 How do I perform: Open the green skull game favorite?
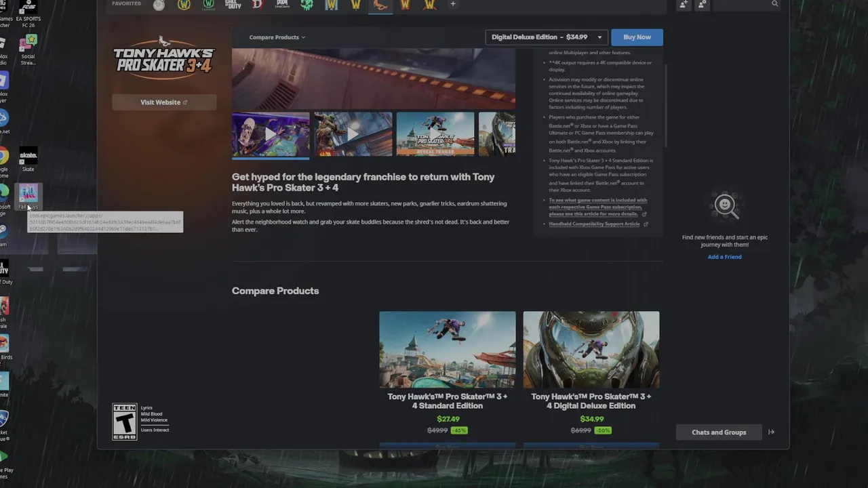[x=307, y=5]
